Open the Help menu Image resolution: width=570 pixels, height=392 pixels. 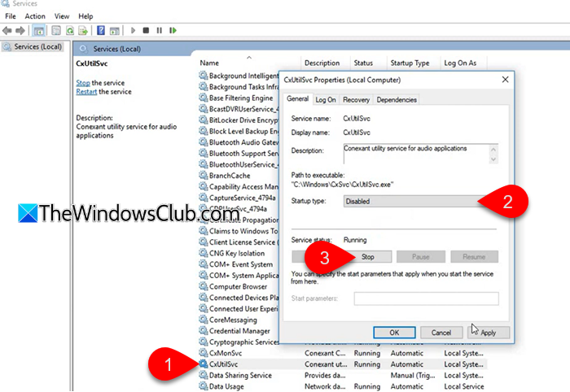pos(85,16)
